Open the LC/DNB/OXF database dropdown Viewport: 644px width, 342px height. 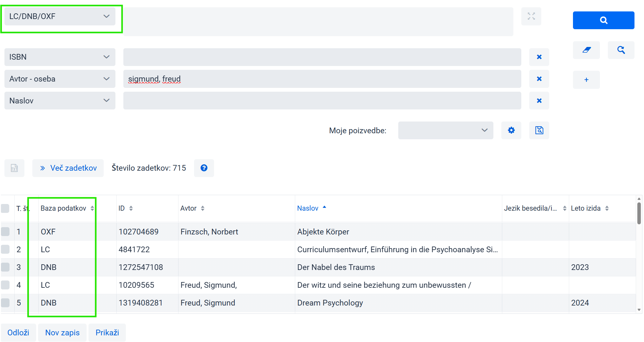60,16
